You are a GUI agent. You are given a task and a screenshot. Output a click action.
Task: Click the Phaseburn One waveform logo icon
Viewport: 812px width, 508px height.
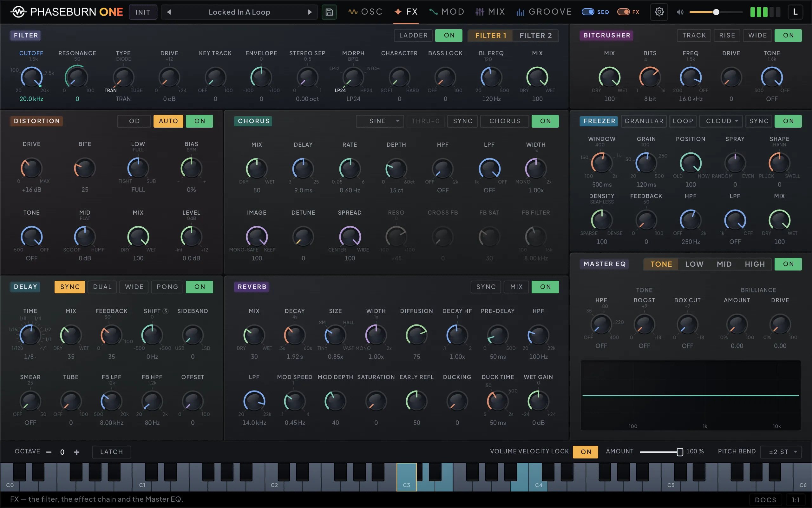point(18,12)
